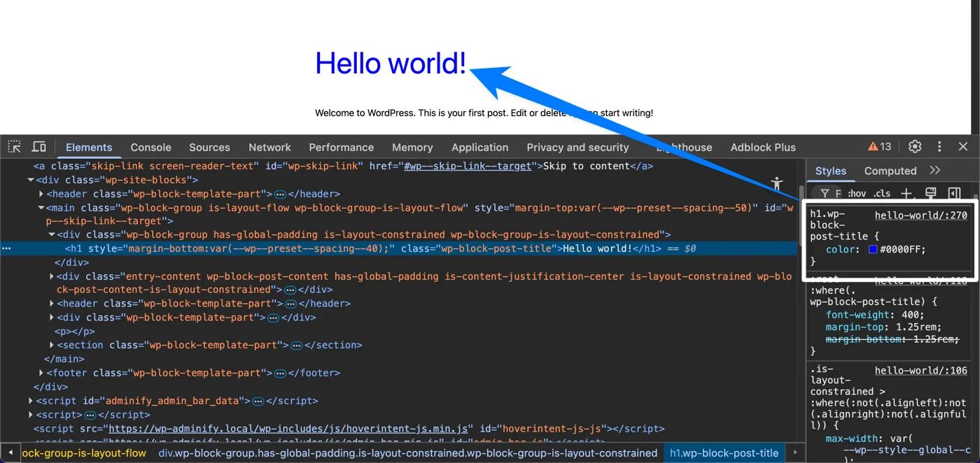980x463 pixels.
Task: Open the Privacy and security tab
Action: pyautogui.click(x=577, y=147)
